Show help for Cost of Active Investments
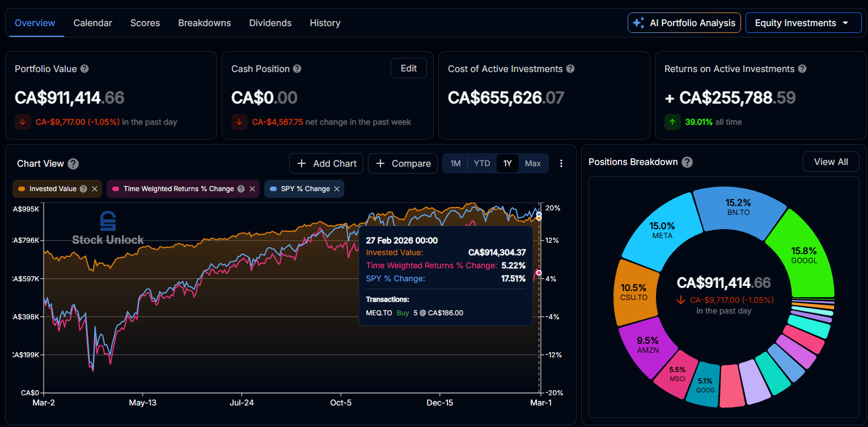This screenshot has height=427, width=868. coord(570,69)
